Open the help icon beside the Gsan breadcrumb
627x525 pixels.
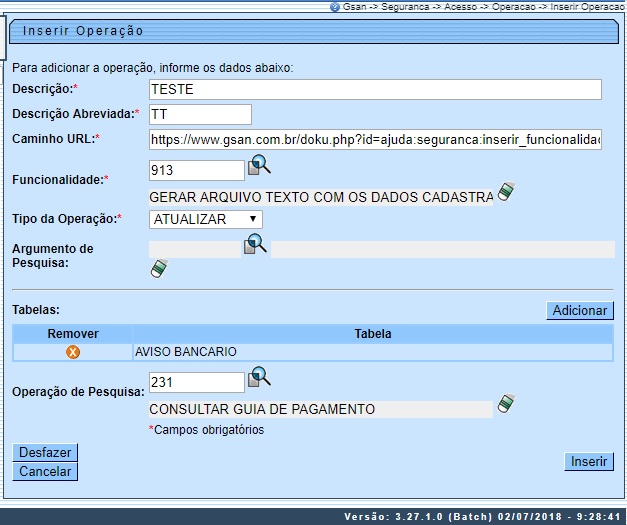pyautogui.click(x=334, y=7)
